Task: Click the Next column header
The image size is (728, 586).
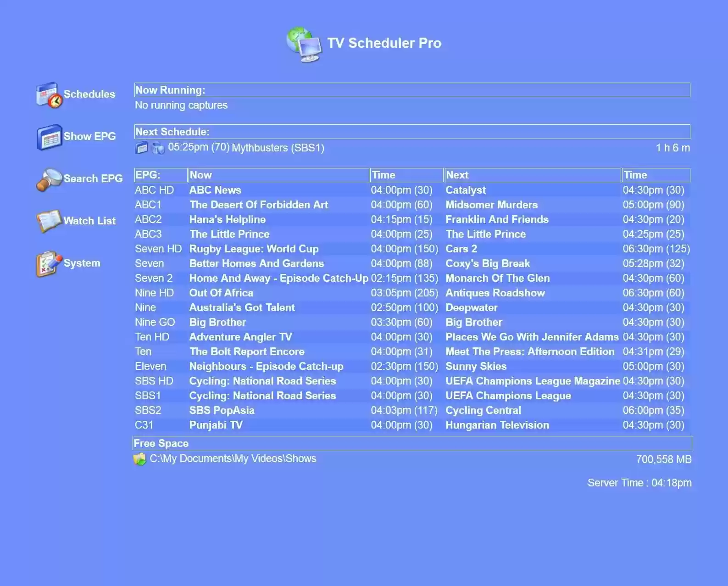Action: [533, 175]
